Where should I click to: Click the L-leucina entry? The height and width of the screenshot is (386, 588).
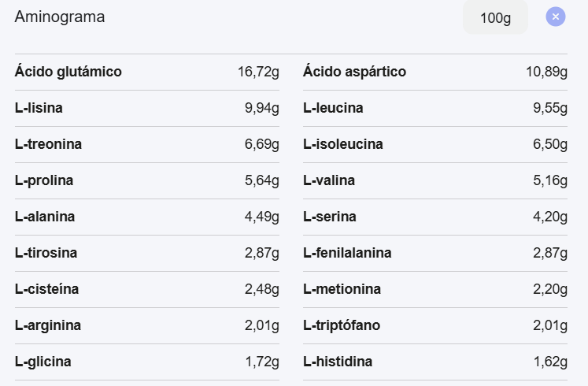[x=435, y=108]
